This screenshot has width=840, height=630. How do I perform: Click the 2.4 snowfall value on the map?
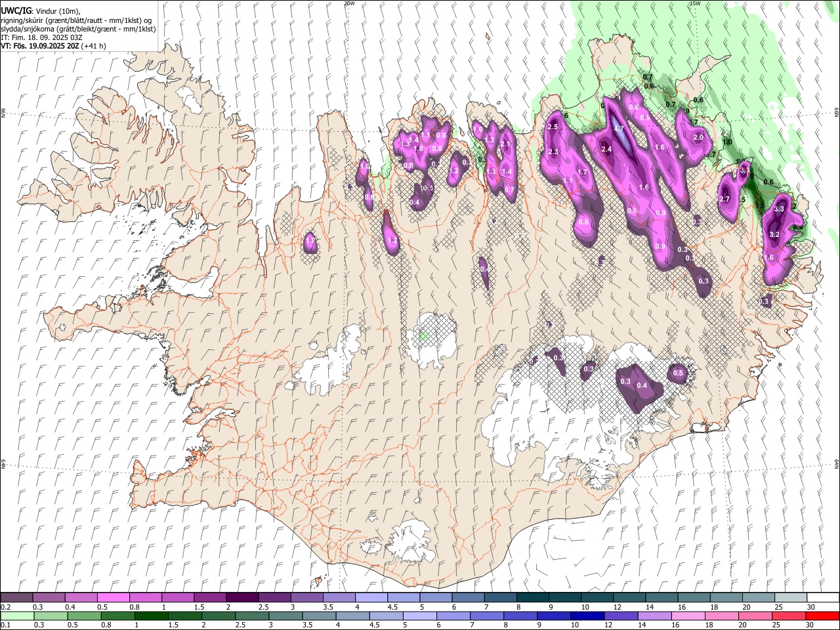pos(606,150)
